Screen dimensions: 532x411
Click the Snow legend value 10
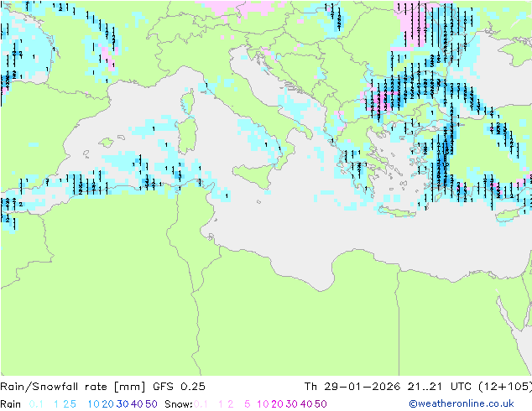(263, 404)
